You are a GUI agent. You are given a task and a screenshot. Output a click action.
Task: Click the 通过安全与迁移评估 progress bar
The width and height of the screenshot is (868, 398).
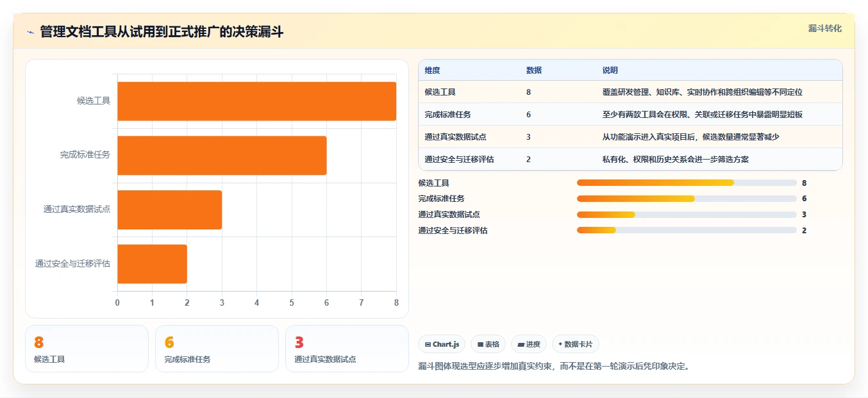(687, 230)
